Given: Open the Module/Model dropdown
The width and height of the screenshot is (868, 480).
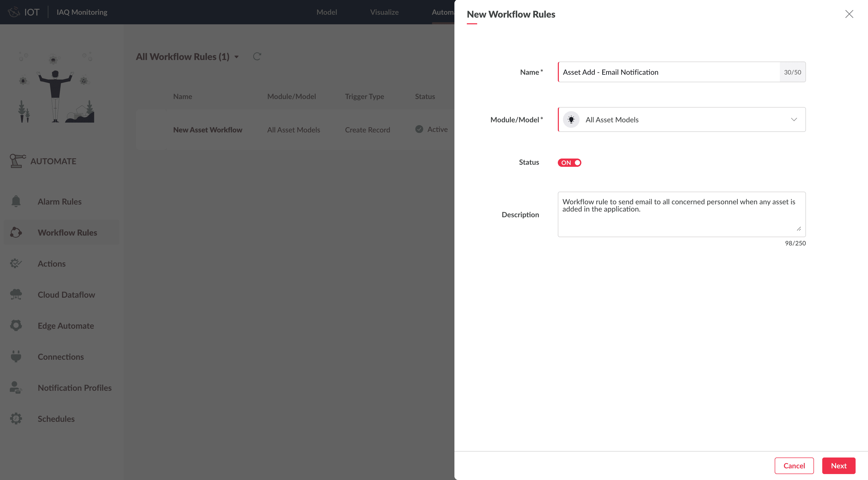Looking at the screenshot, I should pos(794,120).
